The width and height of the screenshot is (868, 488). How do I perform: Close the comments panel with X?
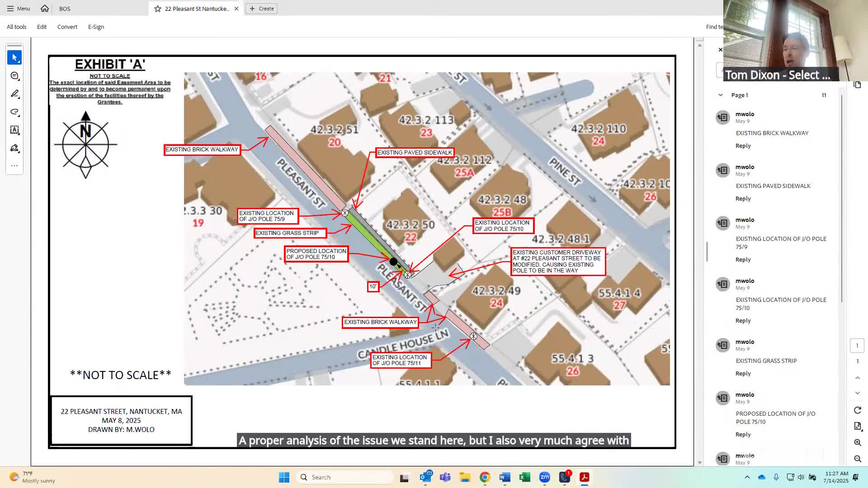tap(720, 50)
